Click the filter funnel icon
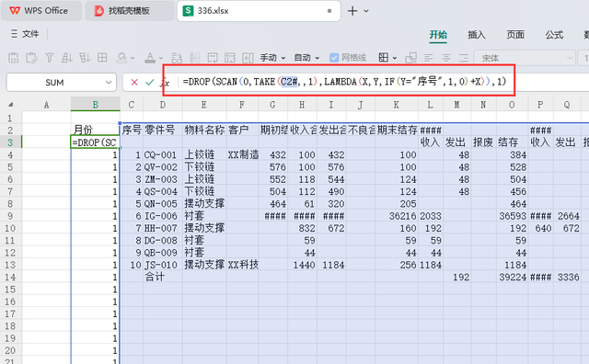Screen dimensions: 589x364 tap(49, 57)
